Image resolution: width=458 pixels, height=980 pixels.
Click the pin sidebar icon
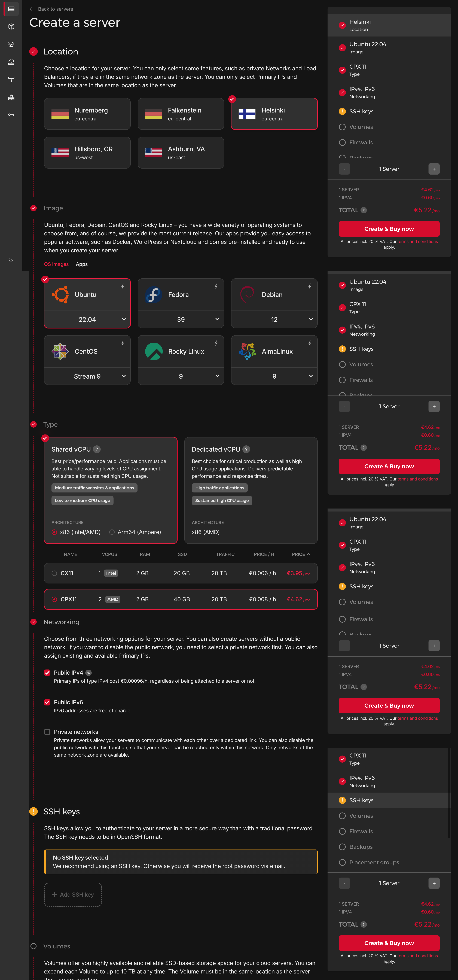coord(11,260)
